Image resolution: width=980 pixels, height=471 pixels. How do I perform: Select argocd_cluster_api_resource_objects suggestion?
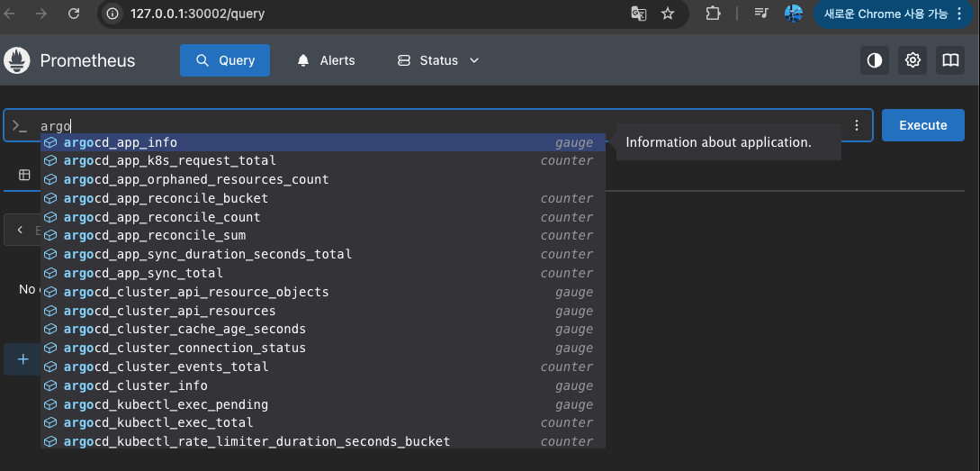coord(323,292)
